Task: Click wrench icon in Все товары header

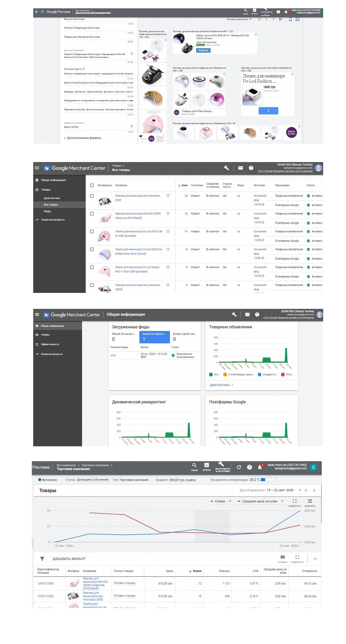Action: [226, 168]
